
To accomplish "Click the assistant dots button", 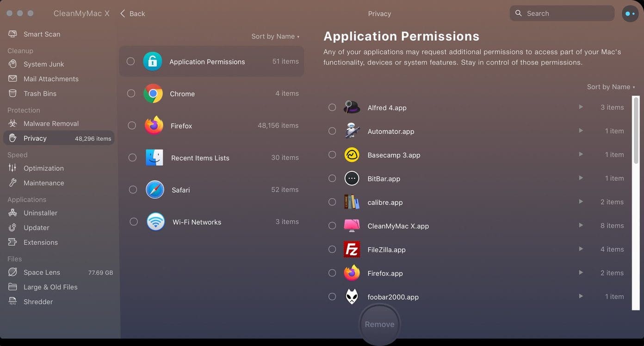I will (630, 13).
